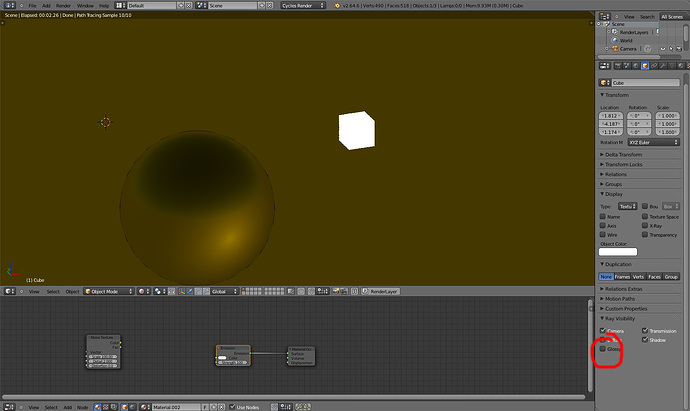Click the outliner editor type icon
Screen dimensions: 690x411
point(605,16)
